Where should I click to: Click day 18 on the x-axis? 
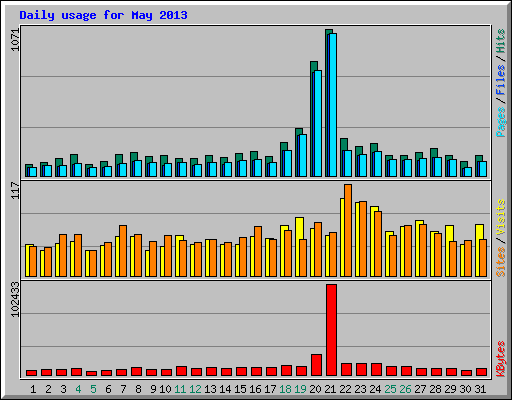(x=285, y=389)
